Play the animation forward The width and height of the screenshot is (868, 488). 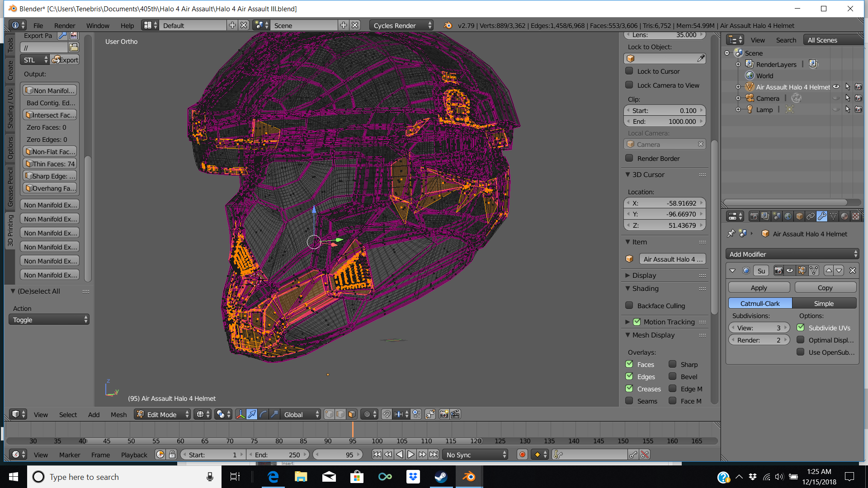[410, 455]
